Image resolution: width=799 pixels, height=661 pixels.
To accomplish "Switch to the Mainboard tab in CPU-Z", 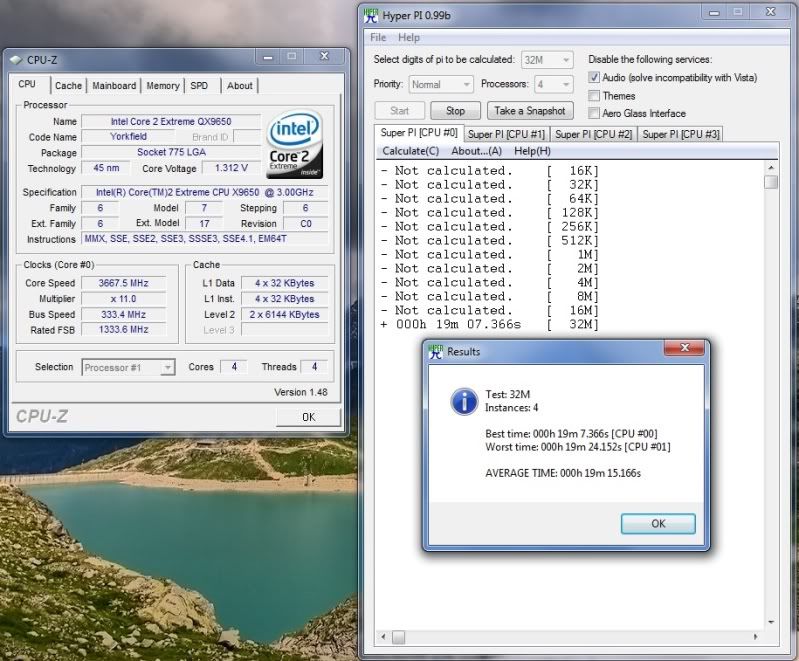I will [x=114, y=86].
